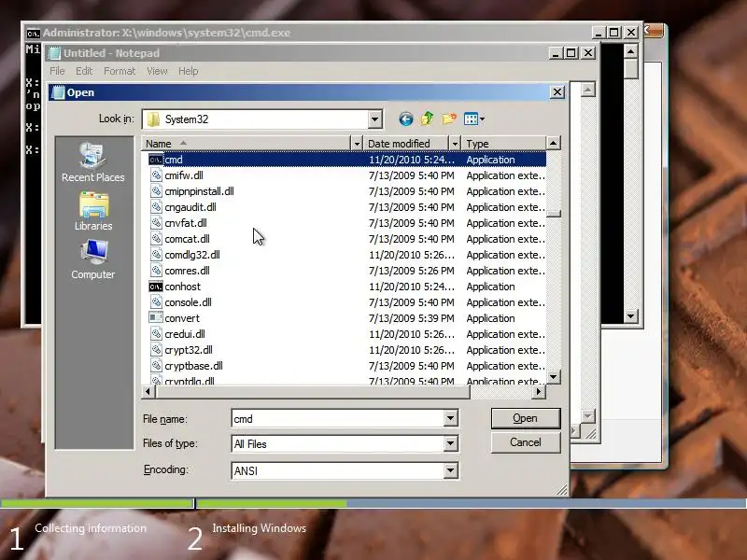Click the horizontal scroll right arrow
Image resolution: width=747 pixels, height=560 pixels.
pos(539,391)
